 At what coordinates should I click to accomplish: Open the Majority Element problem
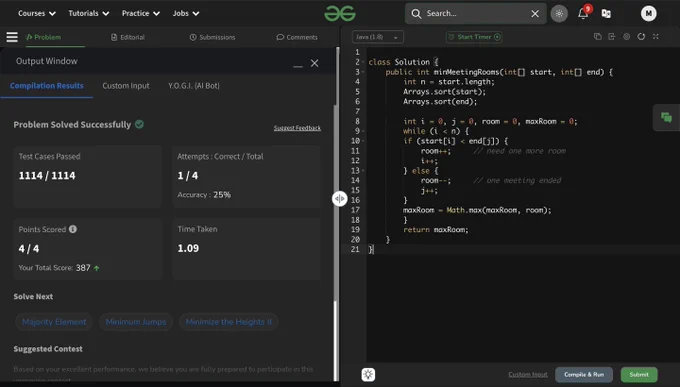coord(54,322)
